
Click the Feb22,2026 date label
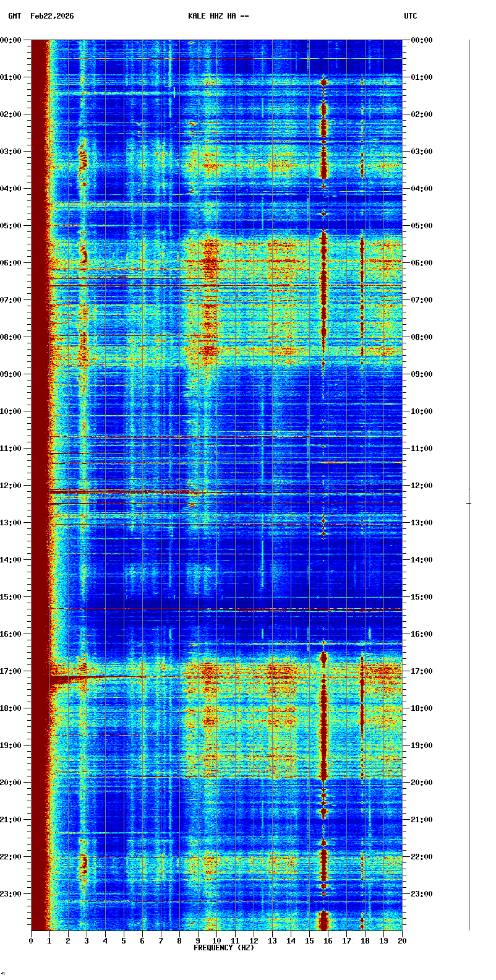(x=52, y=16)
